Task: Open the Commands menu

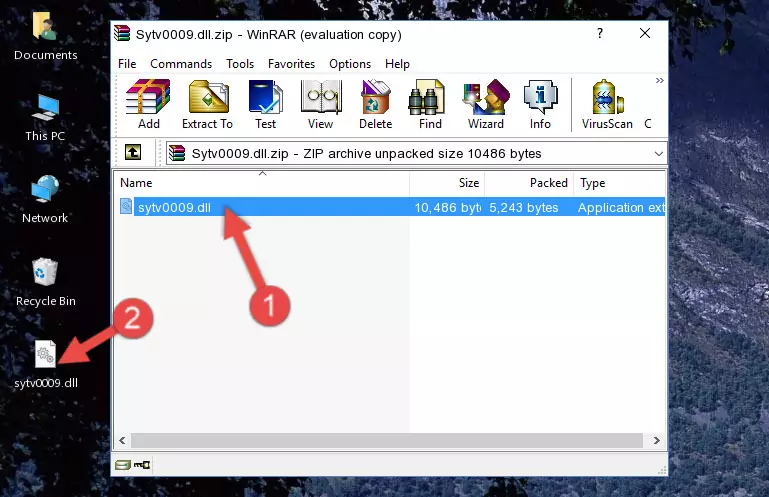Action: pyautogui.click(x=181, y=64)
